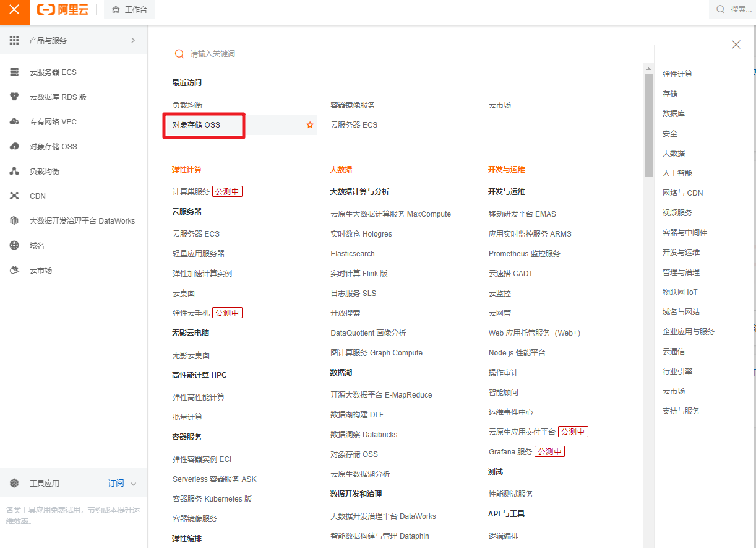Jump to 弹性计算 category in right index

[677, 74]
